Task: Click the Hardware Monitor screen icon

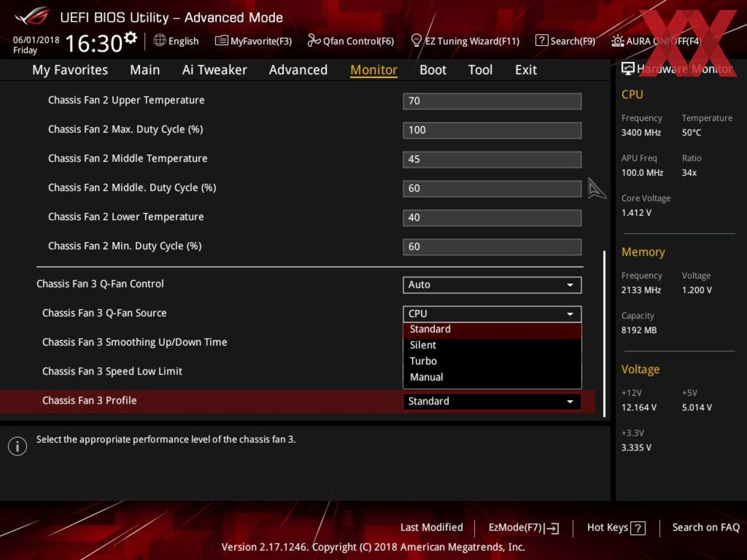Action: (x=628, y=69)
